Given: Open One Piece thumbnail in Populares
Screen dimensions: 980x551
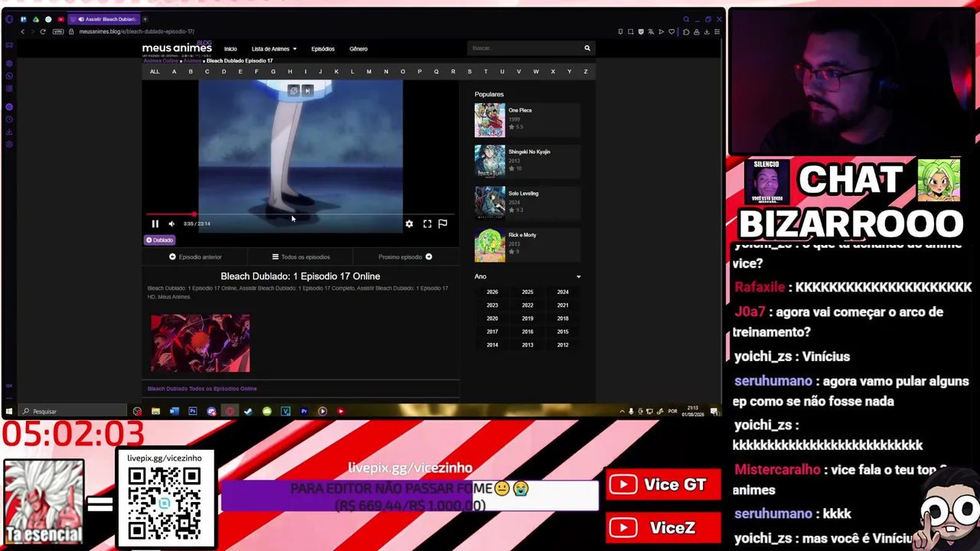Looking at the screenshot, I should pos(490,119).
